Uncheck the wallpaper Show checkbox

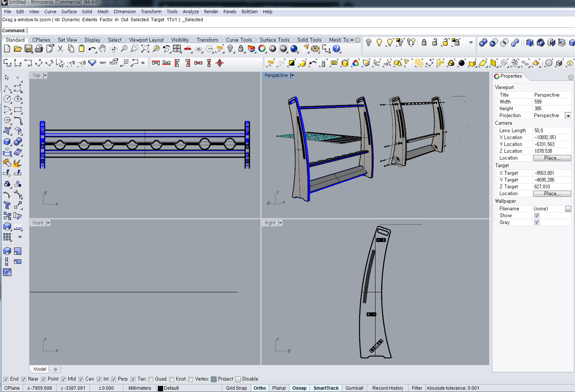(x=537, y=216)
